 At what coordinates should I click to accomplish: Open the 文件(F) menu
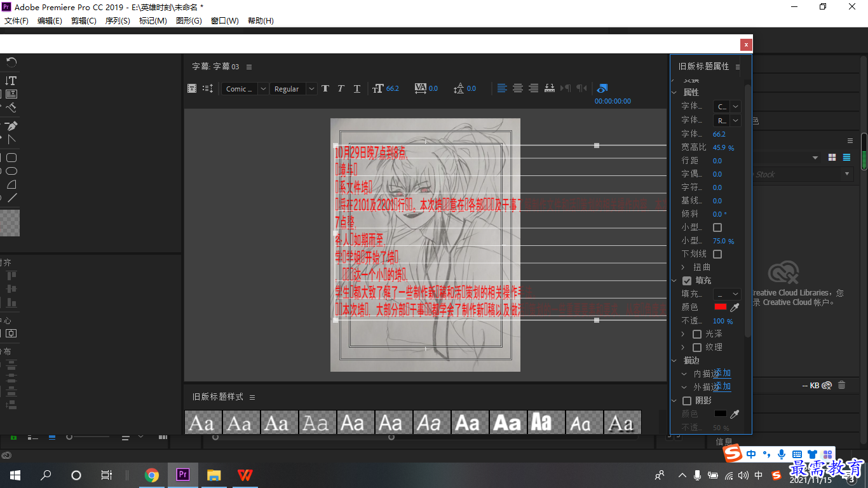pos(17,21)
